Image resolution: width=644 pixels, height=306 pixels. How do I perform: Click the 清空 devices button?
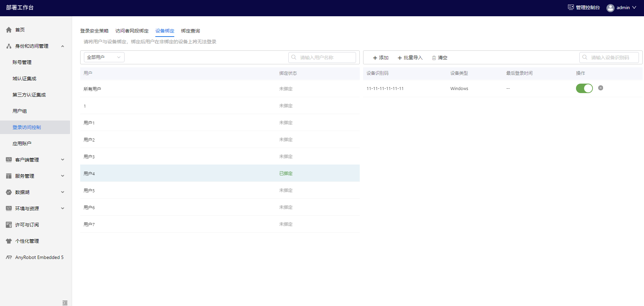(440, 58)
